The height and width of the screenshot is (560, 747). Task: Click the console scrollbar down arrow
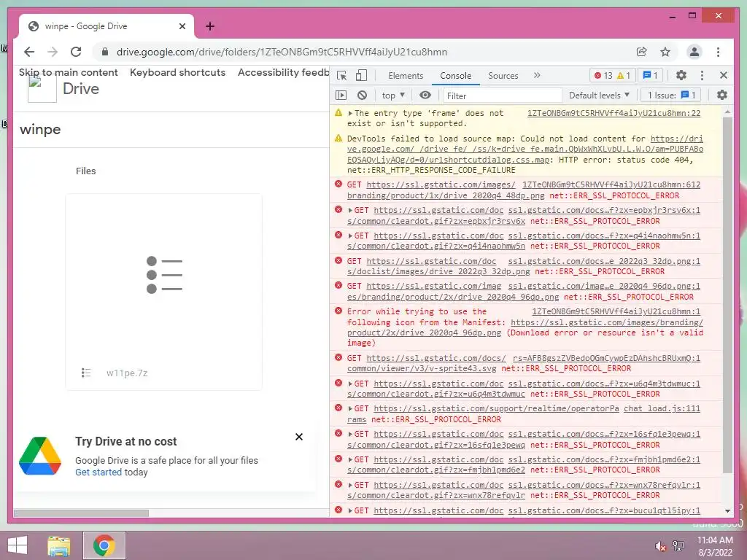coord(727,511)
